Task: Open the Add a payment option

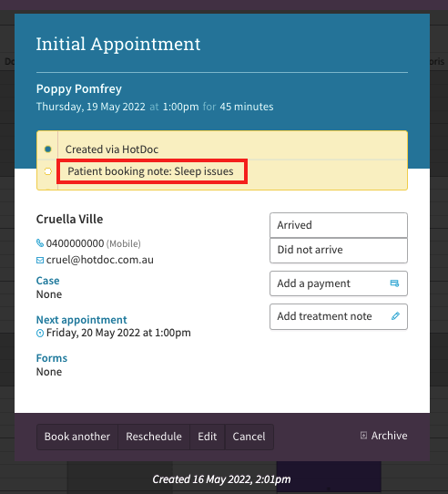Action: point(339,283)
